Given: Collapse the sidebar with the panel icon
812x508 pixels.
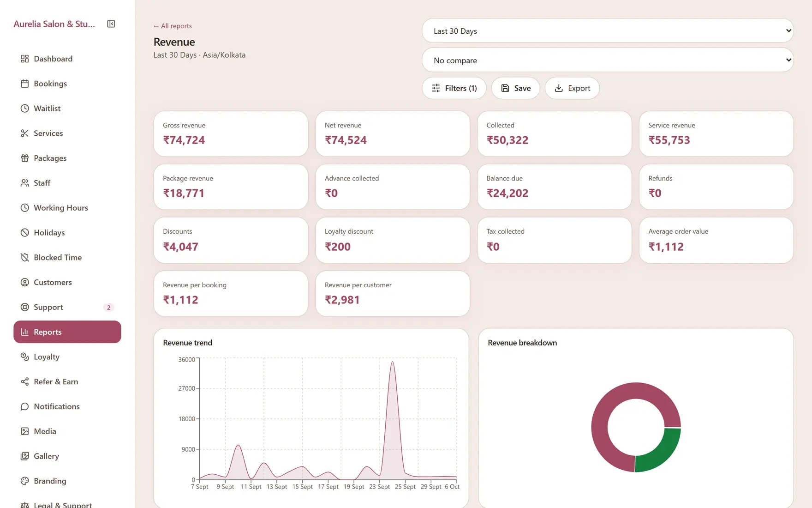Looking at the screenshot, I should pyautogui.click(x=111, y=24).
